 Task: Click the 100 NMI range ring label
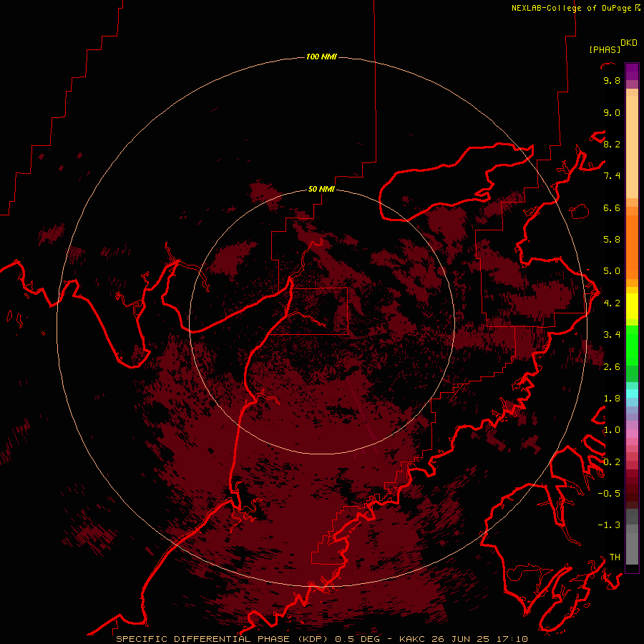[321, 57]
